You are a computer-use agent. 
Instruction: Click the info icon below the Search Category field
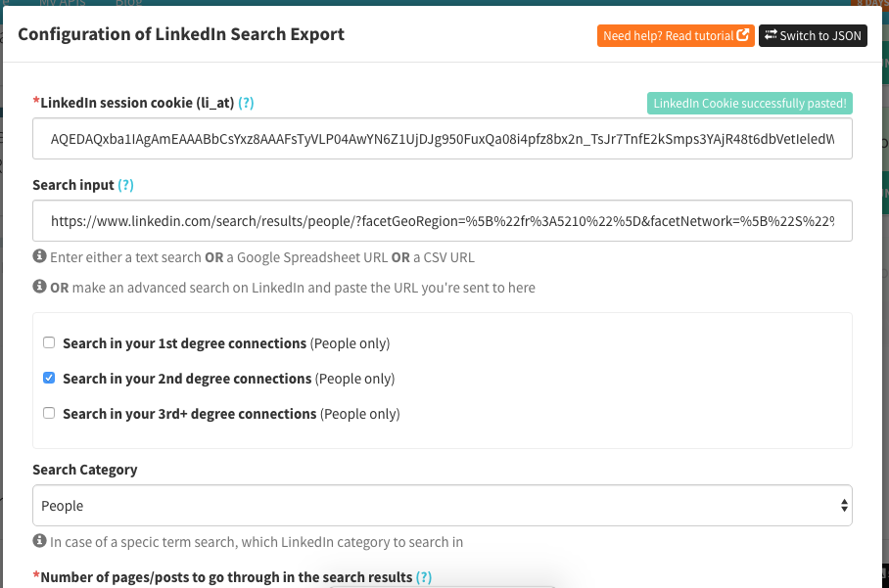[39, 541]
